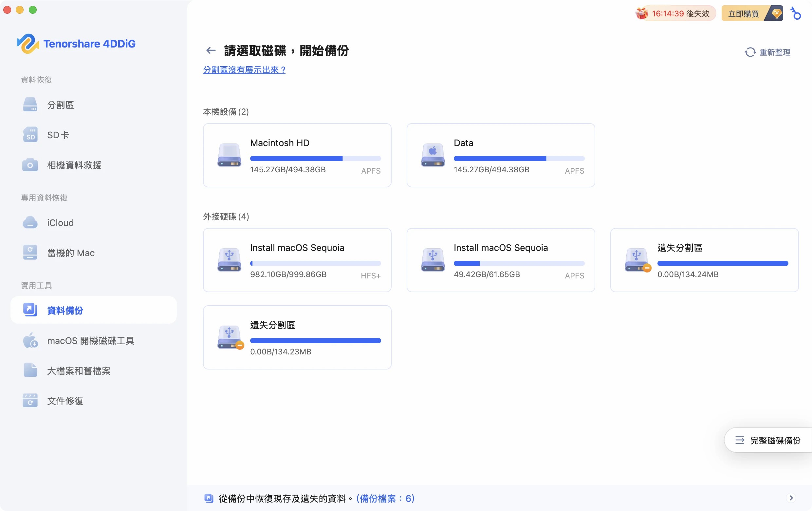Click the 重新整理 refresh icon
This screenshot has width=812, height=511.
pyautogui.click(x=750, y=52)
